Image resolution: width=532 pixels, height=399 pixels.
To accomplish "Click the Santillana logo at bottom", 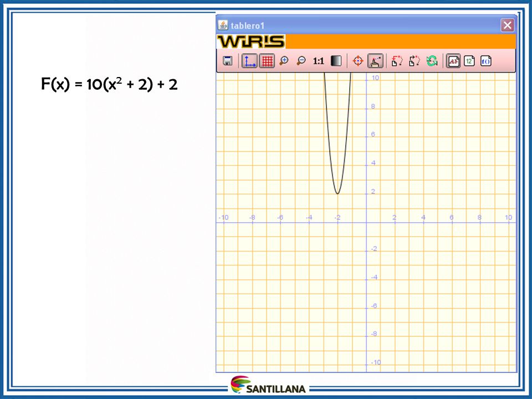I will tap(268, 385).
